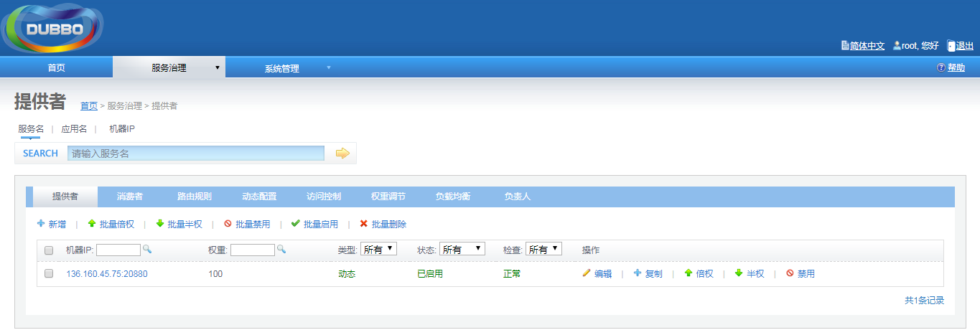Switch to the 提供者 tab

point(65,197)
